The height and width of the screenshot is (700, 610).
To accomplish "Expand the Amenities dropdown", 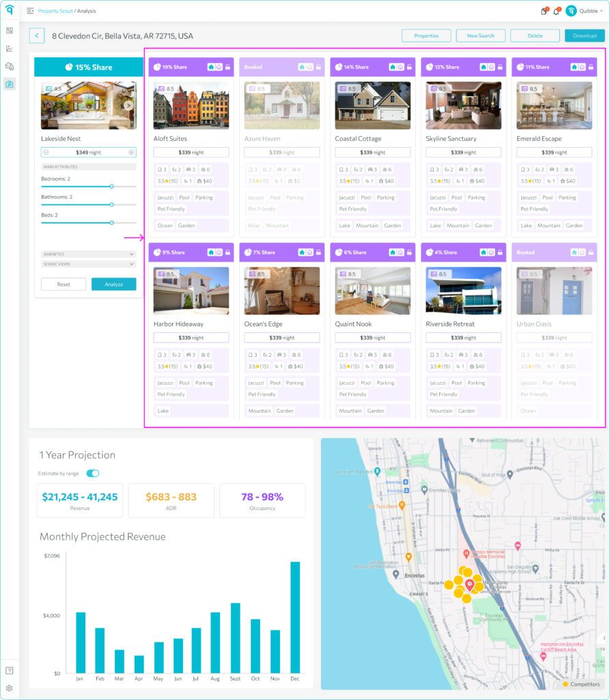I will click(88, 254).
